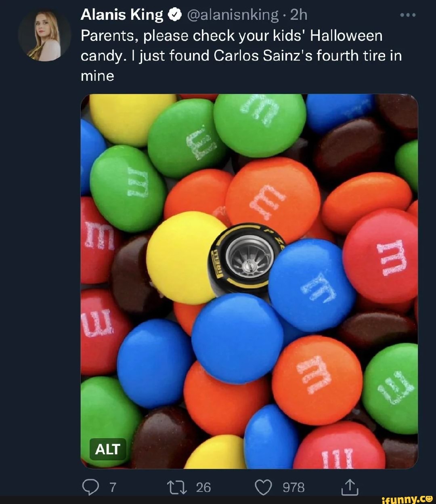Open the share icon menu

350,487
